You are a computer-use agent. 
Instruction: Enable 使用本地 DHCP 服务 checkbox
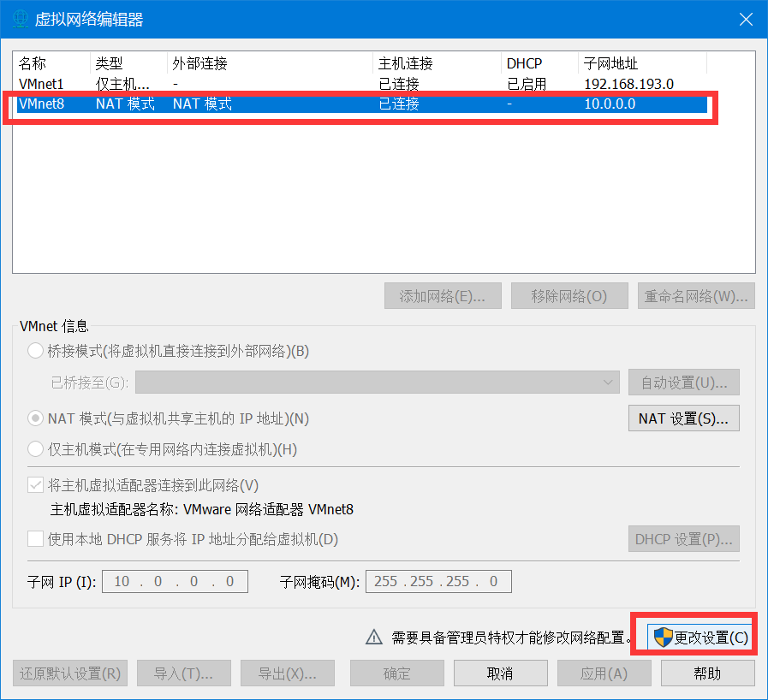35,539
